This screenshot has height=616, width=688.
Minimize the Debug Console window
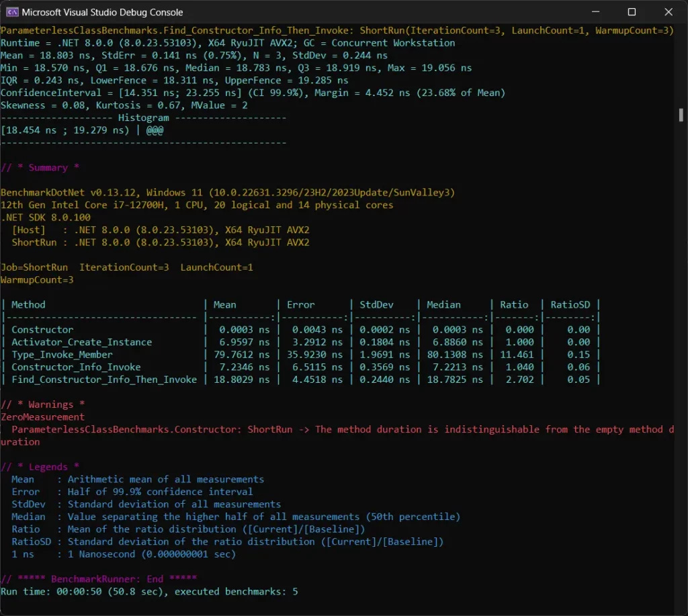[595, 11]
